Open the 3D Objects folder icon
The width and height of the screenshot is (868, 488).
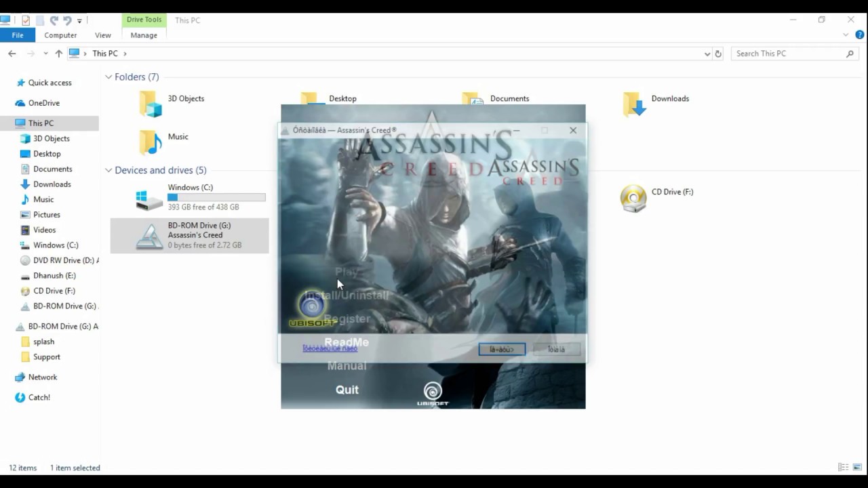point(151,104)
